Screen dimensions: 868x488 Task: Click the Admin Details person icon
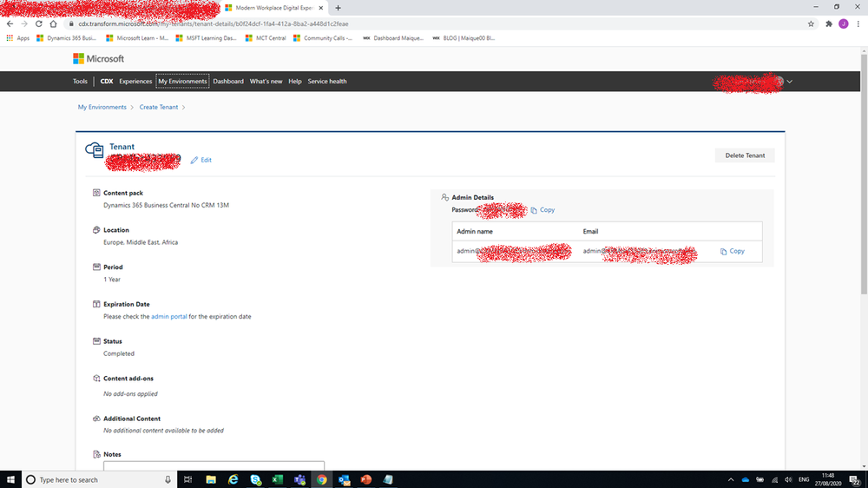pos(444,197)
